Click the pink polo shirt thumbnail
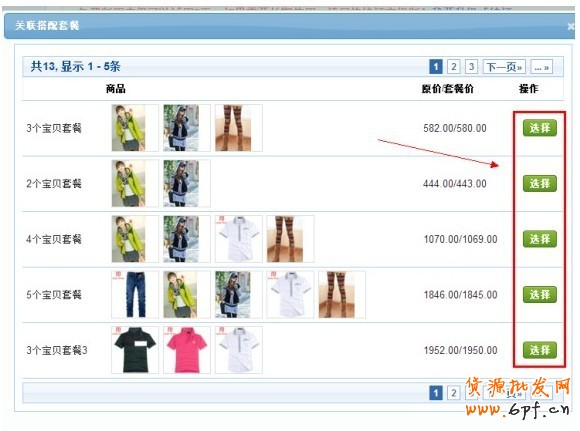Image resolution: width=580 pixels, height=431 pixels. tap(187, 350)
